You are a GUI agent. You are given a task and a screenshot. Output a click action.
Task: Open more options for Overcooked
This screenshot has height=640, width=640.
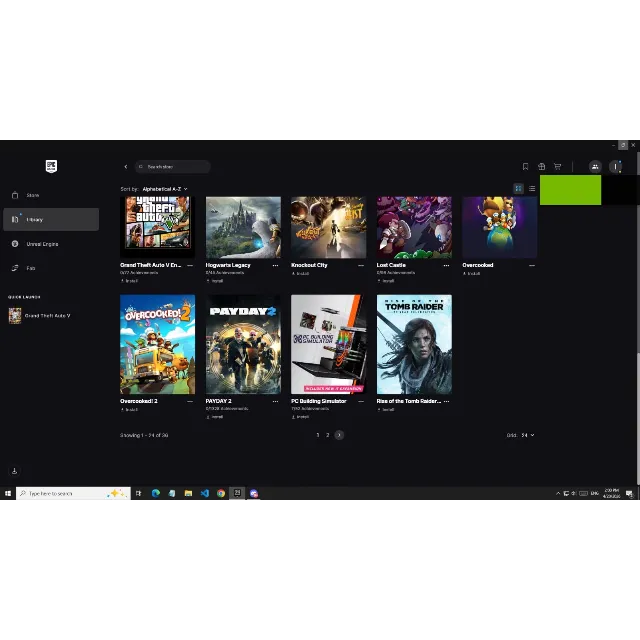click(532, 265)
